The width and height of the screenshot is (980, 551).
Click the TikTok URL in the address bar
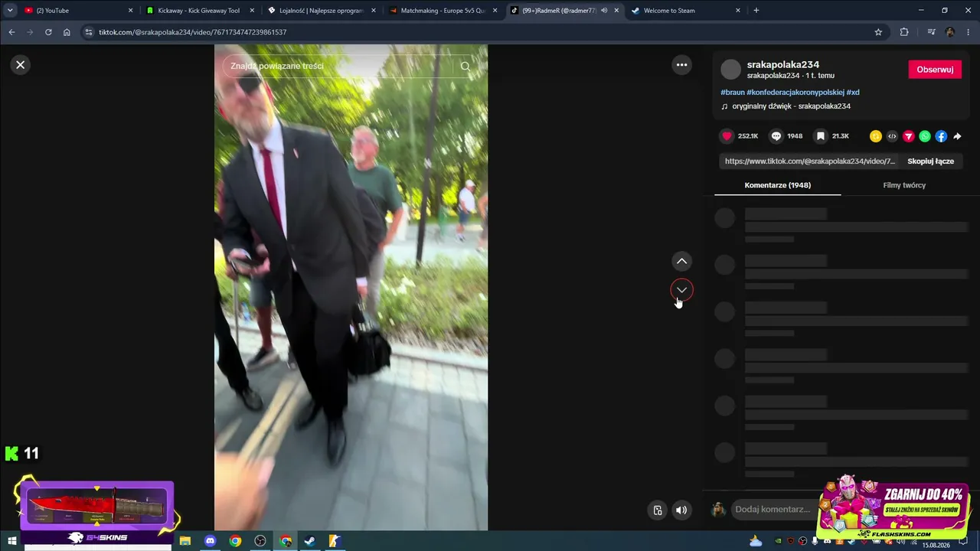click(192, 32)
